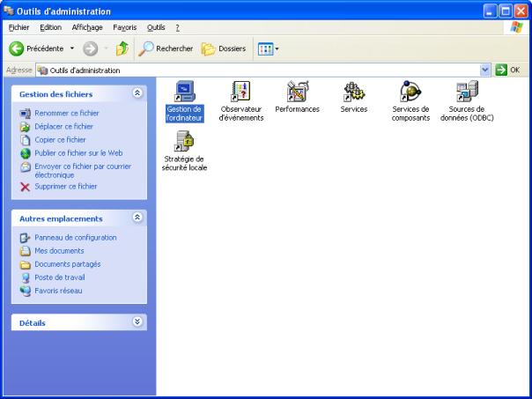Screen dimensions: 532x399
Task: Open the Edition menu
Action: (x=50, y=27)
